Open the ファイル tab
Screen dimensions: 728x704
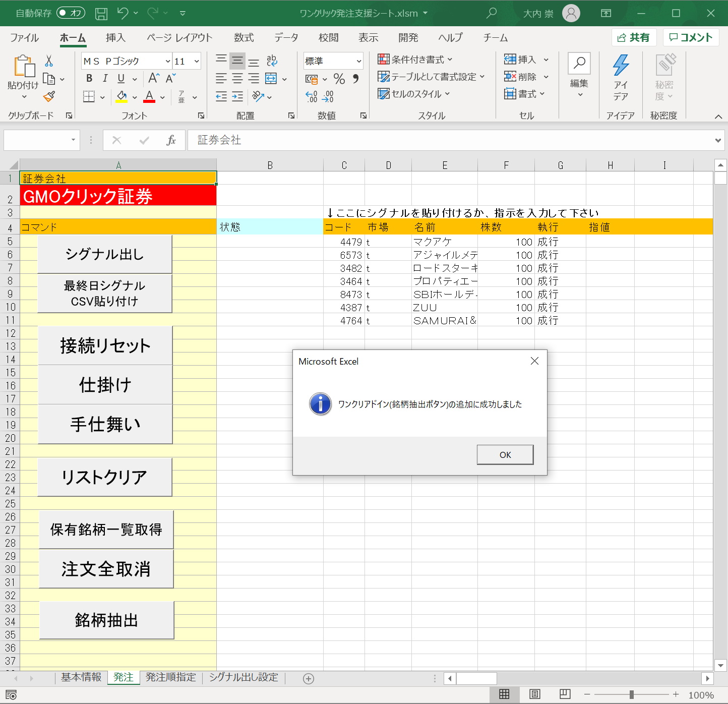coord(24,38)
